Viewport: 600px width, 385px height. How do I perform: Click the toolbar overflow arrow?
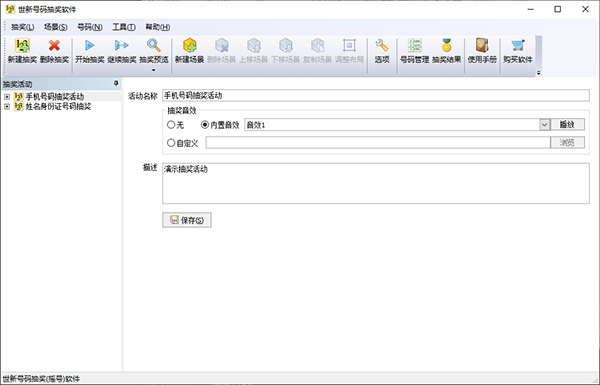tap(538, 73)
